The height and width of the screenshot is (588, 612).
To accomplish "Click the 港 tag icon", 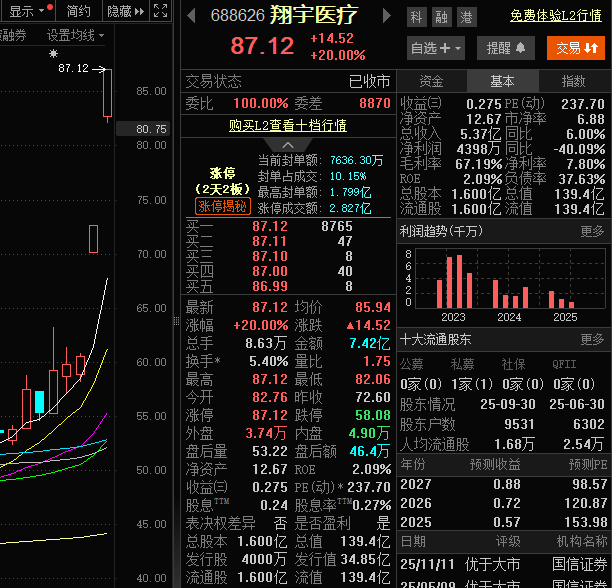I will click(x=466, y=17).
